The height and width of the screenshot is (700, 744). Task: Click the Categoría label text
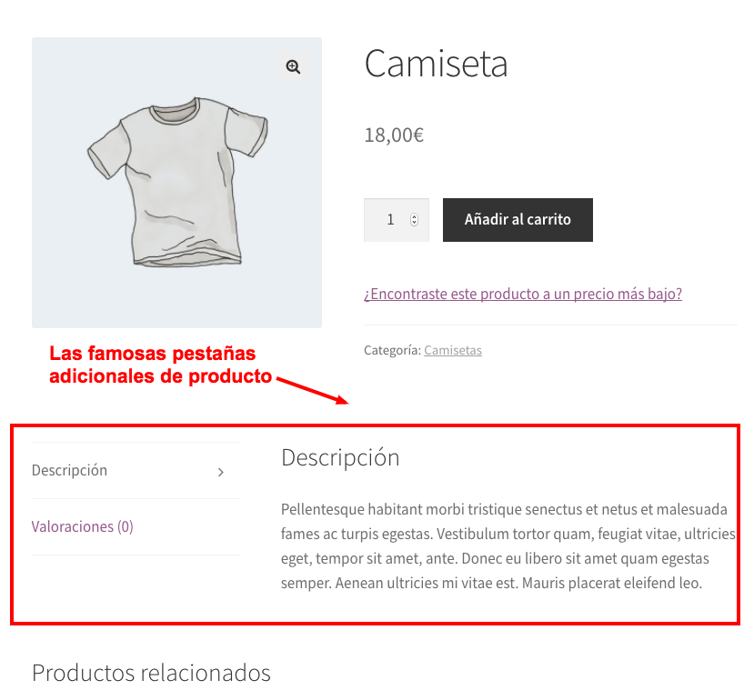pyautogui.click(x=392, y=351)
